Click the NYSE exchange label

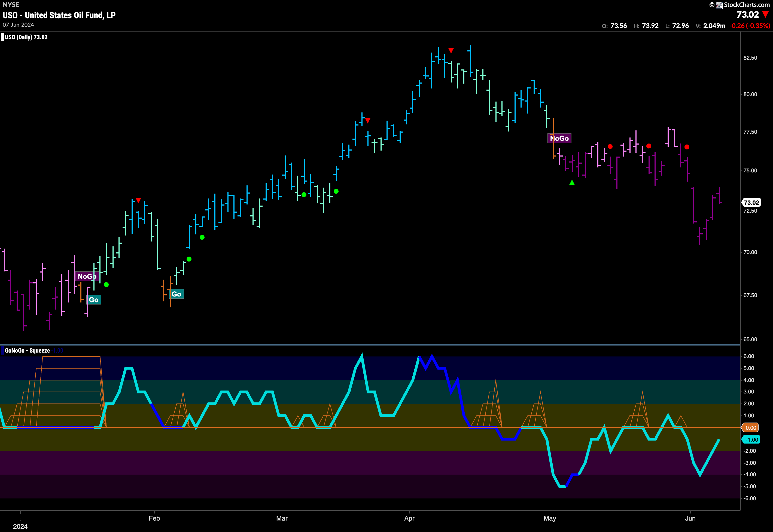(11, 5)
